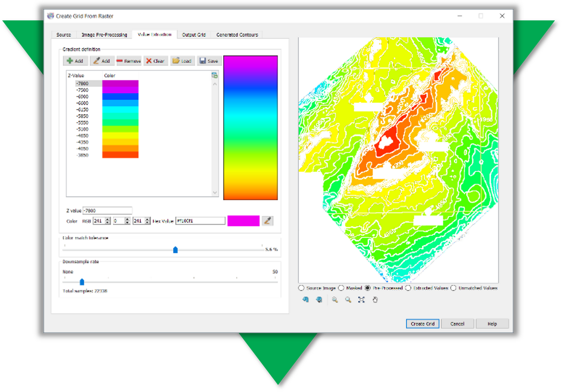Fit the raster image to the view
Image resolution: width=562 pixels, height=392 pixels.
[x=361, y=299]
